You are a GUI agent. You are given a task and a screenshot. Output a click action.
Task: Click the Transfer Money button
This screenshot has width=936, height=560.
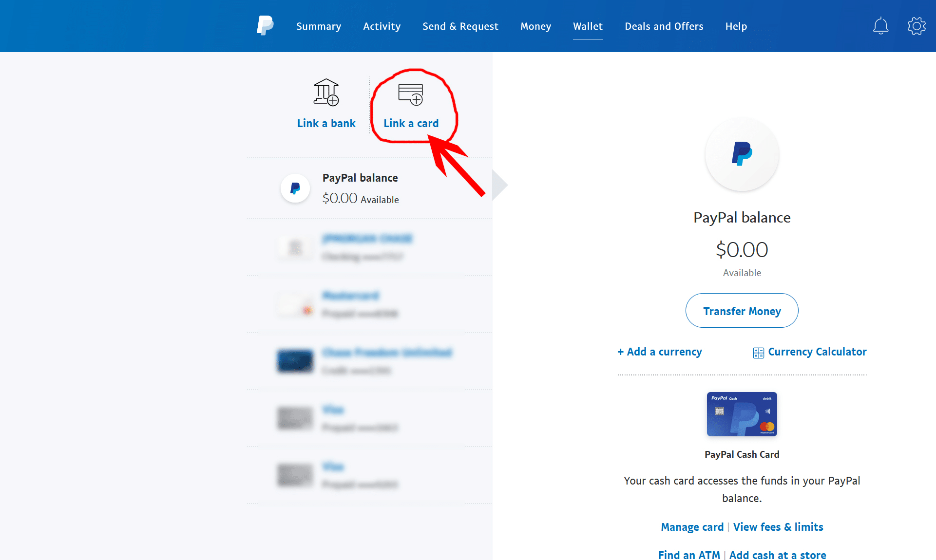coord(742,311)
